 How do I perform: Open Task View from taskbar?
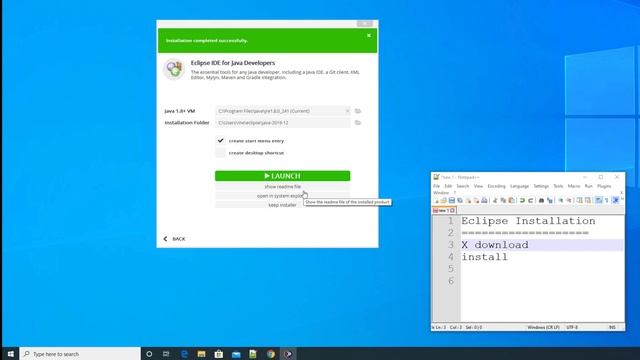click(166, 354)
